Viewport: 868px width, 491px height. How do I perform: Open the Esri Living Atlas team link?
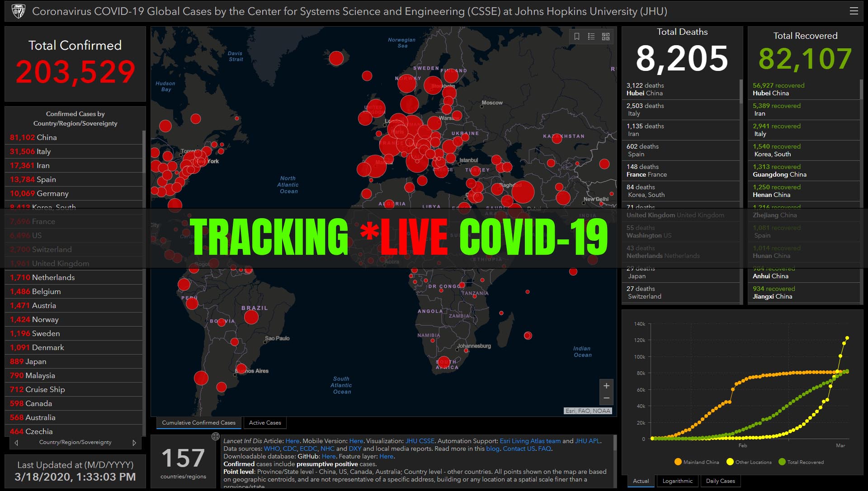(530, 441)
